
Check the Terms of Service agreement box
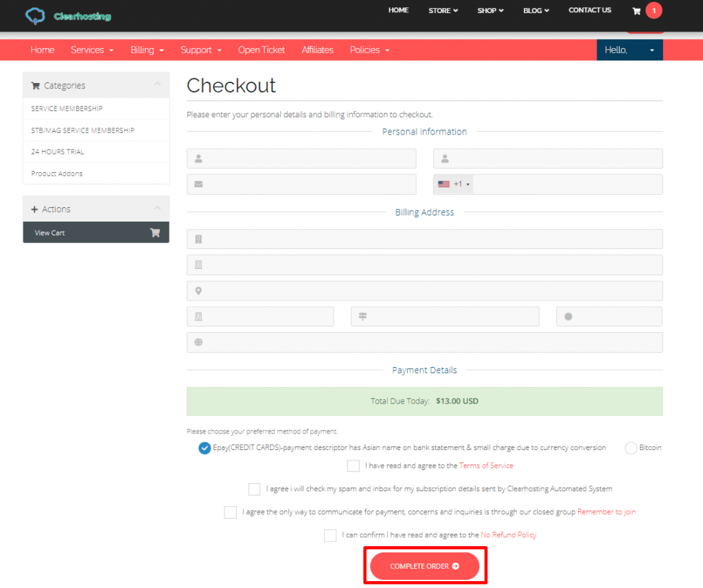tap(354, 466)
